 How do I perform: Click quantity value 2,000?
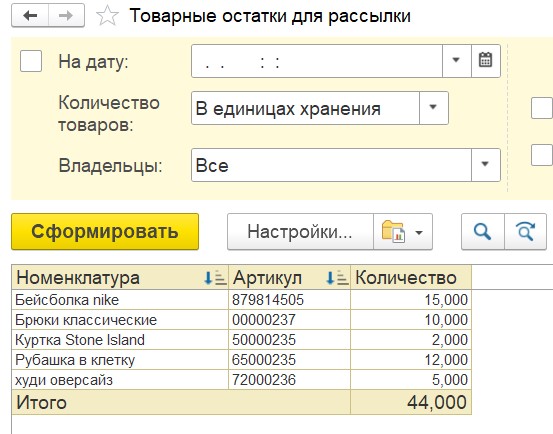450,340
